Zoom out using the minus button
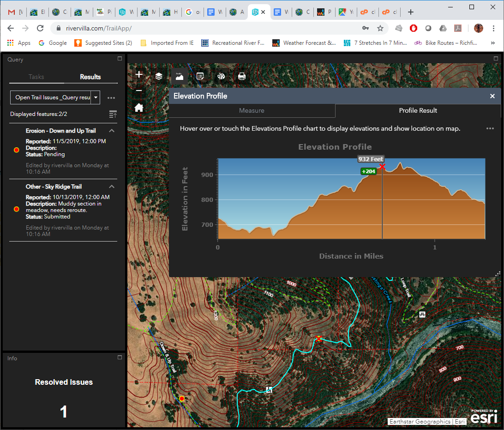Image resolution: width=504 pixels, height=430 pixels. [x=138, y=91]
